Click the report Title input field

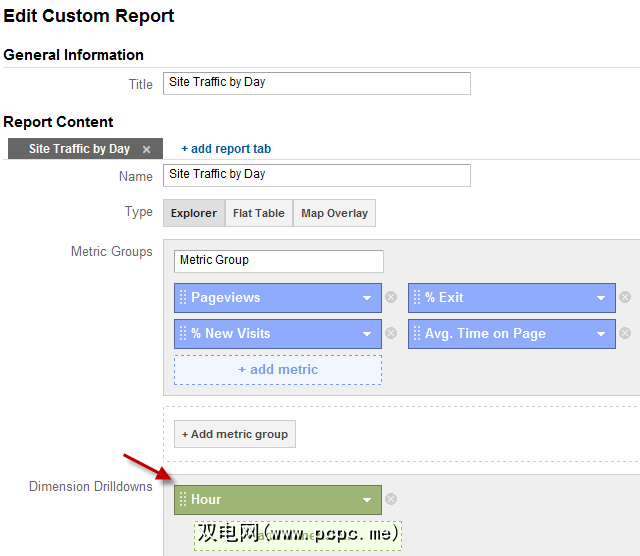coord(316,83)
